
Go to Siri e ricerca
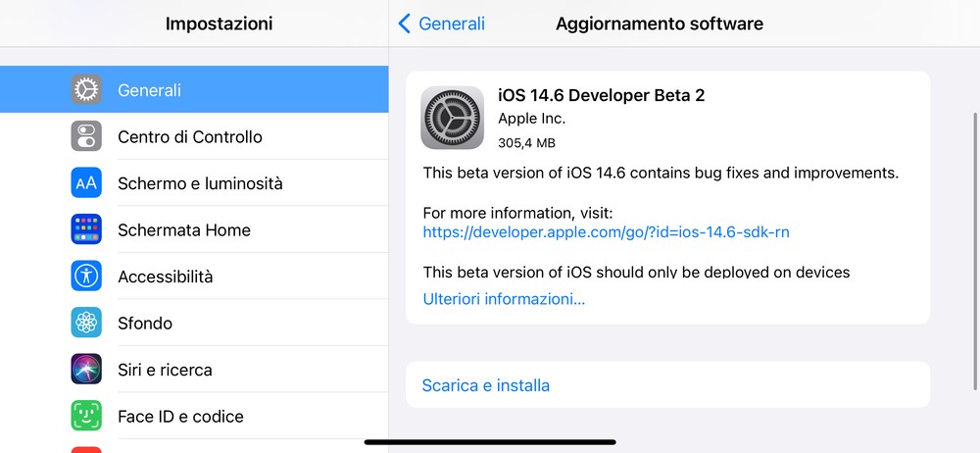pyautogui.click(x=194, y=369)
